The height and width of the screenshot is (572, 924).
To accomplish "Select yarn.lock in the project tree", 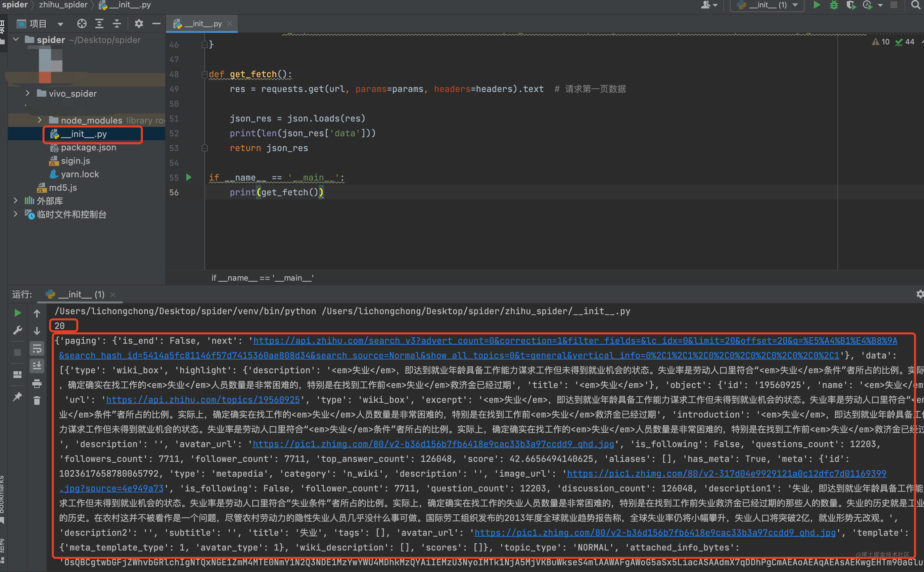I will tap(80, 174).
